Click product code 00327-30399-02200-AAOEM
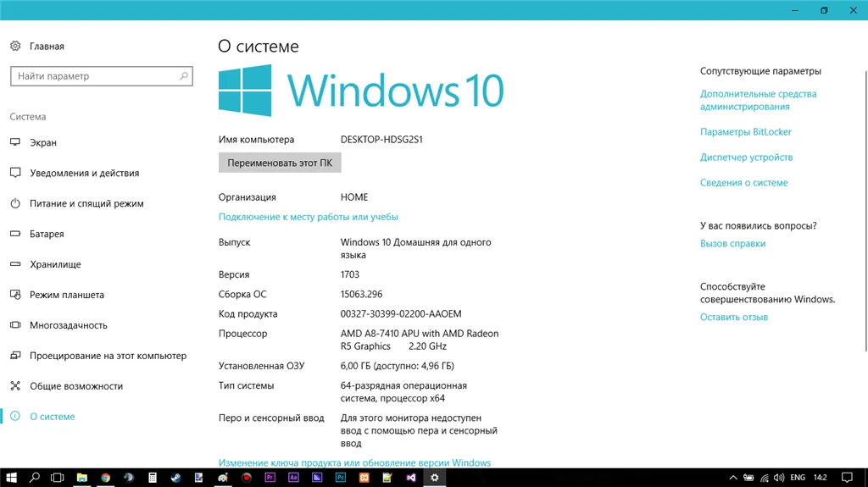868x487 pixels. (401, 313)
